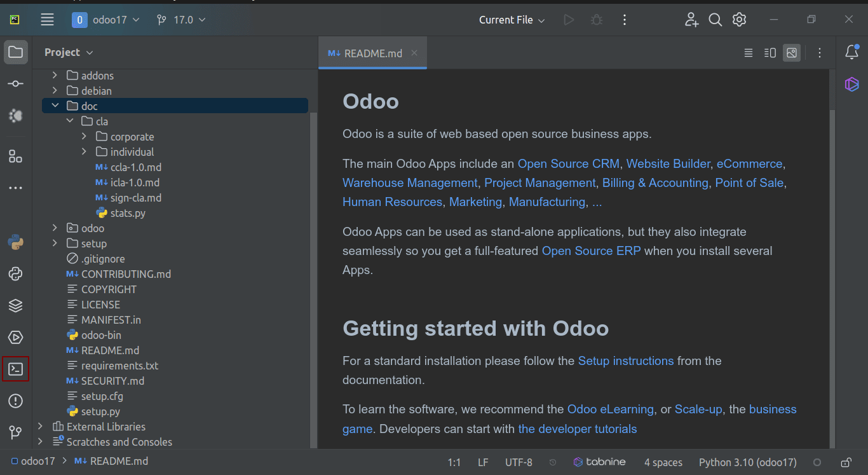Viewport: 868px width, 475px height.
Task: Open the Website Builder link
Action: point(668,164)
